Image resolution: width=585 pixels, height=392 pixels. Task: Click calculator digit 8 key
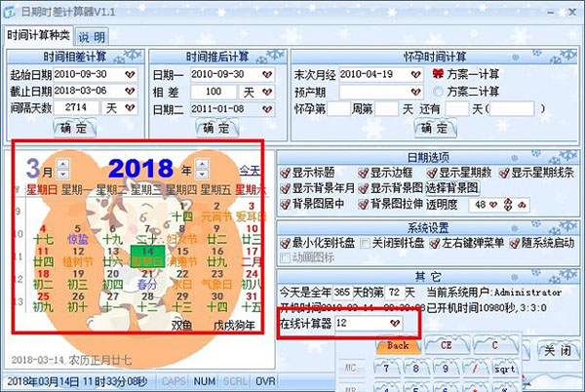click(416, 369)
